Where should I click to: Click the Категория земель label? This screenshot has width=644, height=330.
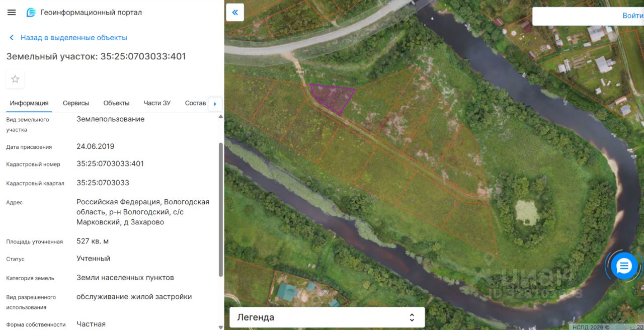pyautogui.click(x=30, y=278)
